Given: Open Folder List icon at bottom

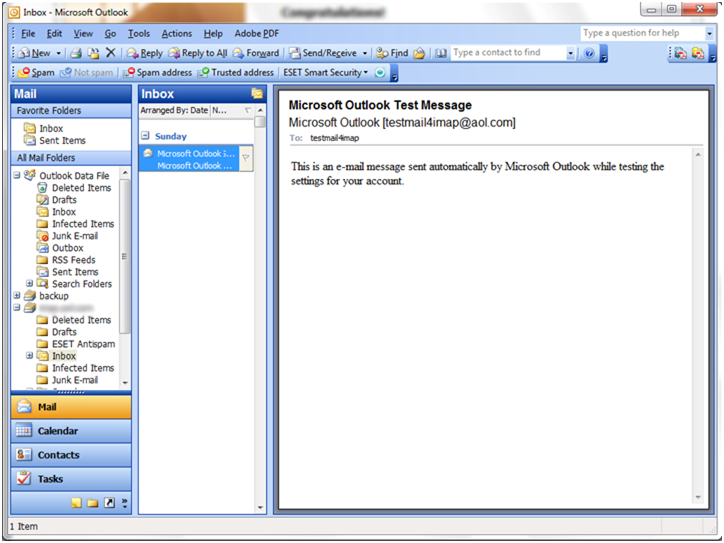Looking at the screenshot, I should tap(93, 503).
